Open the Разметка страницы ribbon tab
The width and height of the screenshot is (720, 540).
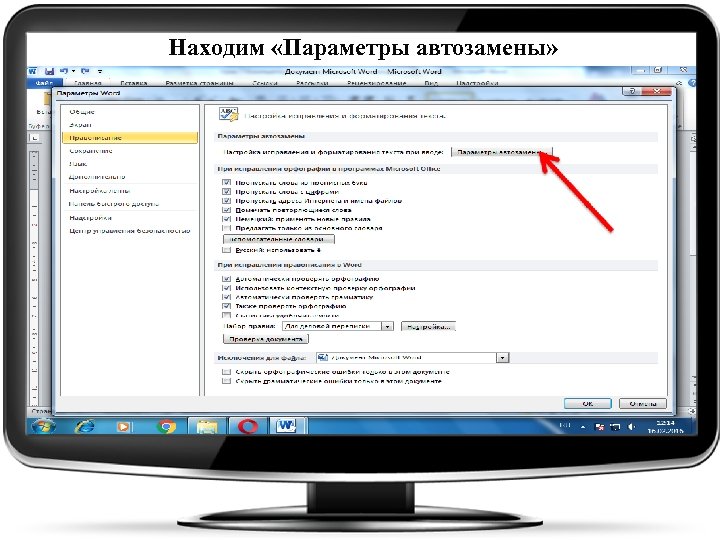click(x=199, y=83)
